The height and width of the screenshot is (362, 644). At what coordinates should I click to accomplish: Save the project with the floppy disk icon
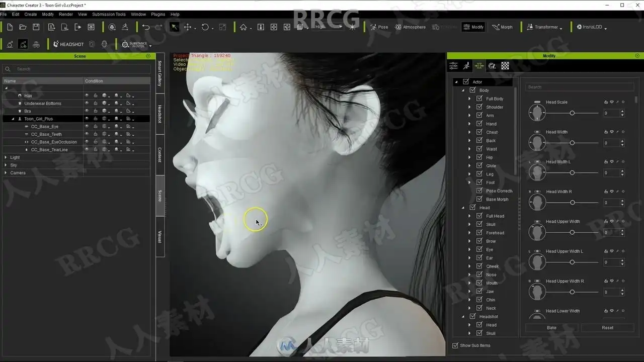[36, 27]
